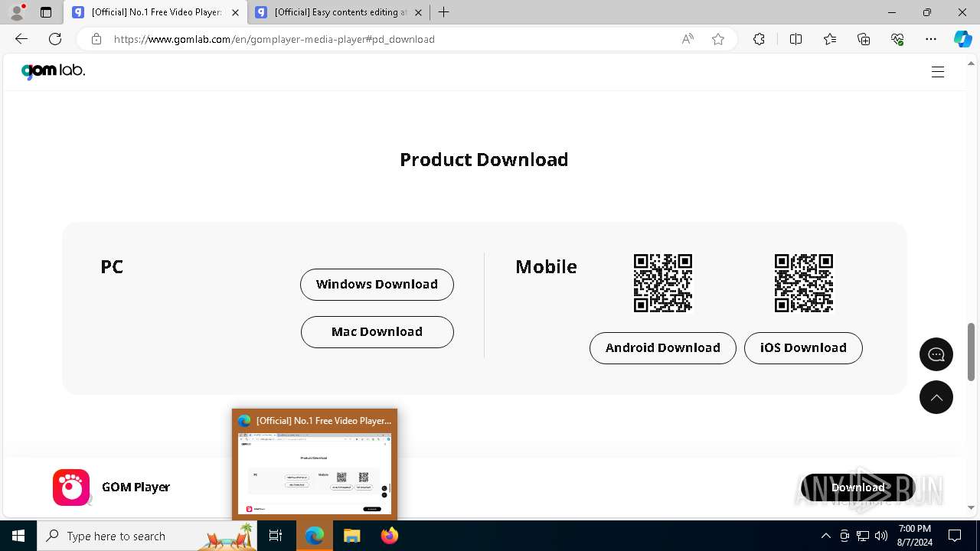Jump to top with up-arrow button
The height and width of the screenshot is (551, 980).
click(x=936, y=397)
